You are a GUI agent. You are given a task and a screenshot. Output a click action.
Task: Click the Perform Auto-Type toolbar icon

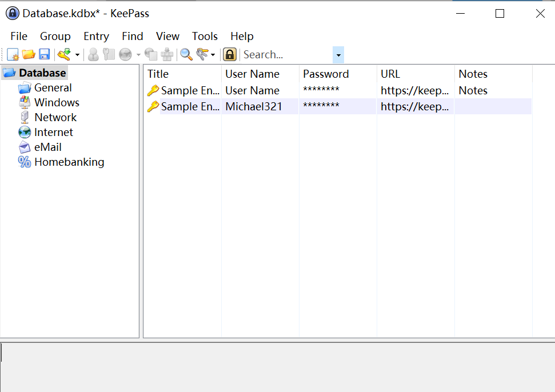167,54
